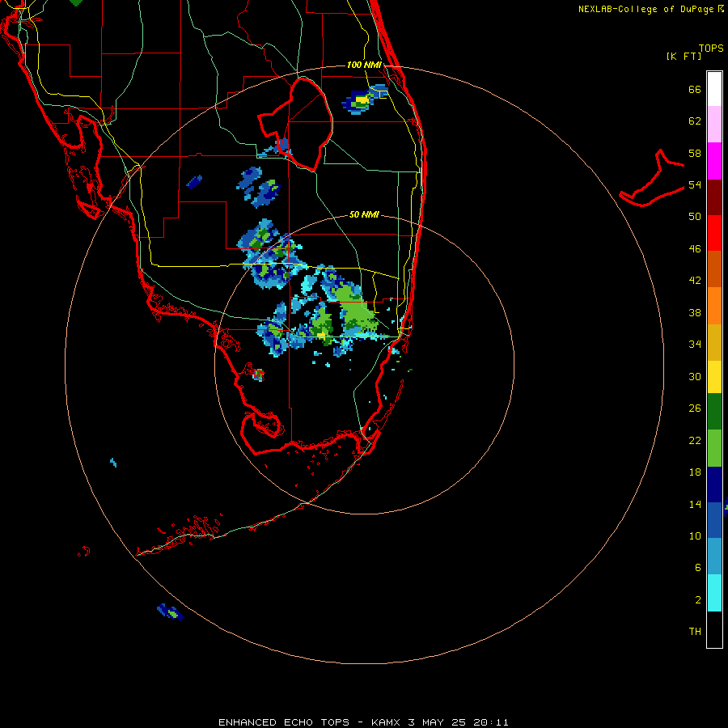Click the 2 legend value
The height and width of the screenshot is (728, 728).
tap(698, 599)
